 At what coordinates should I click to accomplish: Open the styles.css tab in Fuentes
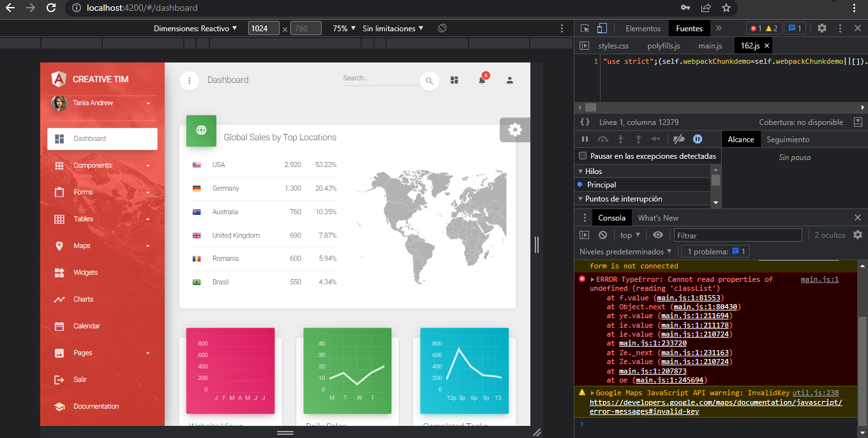pyautogui.click(x=613, y=45)
